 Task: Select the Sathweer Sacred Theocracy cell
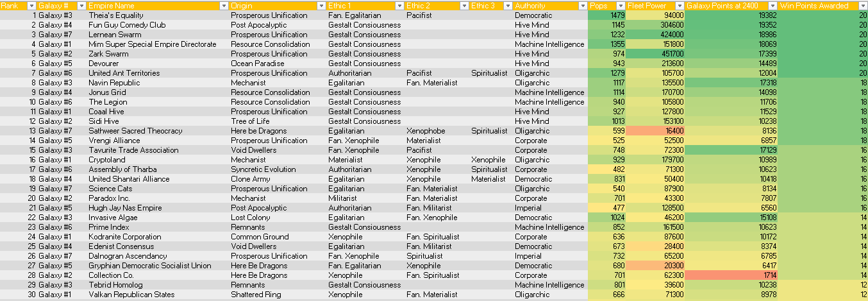click(158, 131)
